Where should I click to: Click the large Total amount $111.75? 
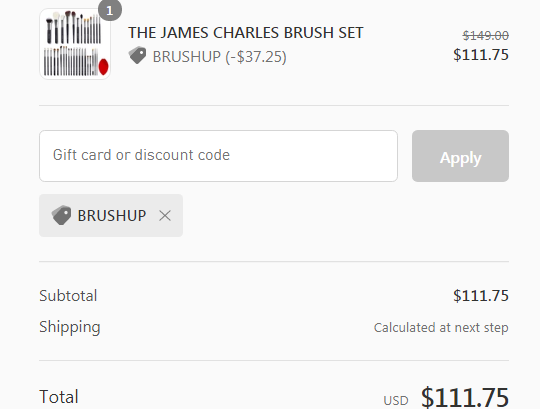[x=465, y=397]
